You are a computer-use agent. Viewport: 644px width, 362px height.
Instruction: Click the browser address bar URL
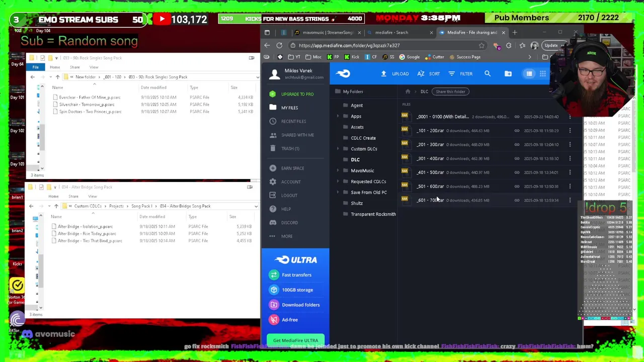pyautogui.click(x=349, y=45)
